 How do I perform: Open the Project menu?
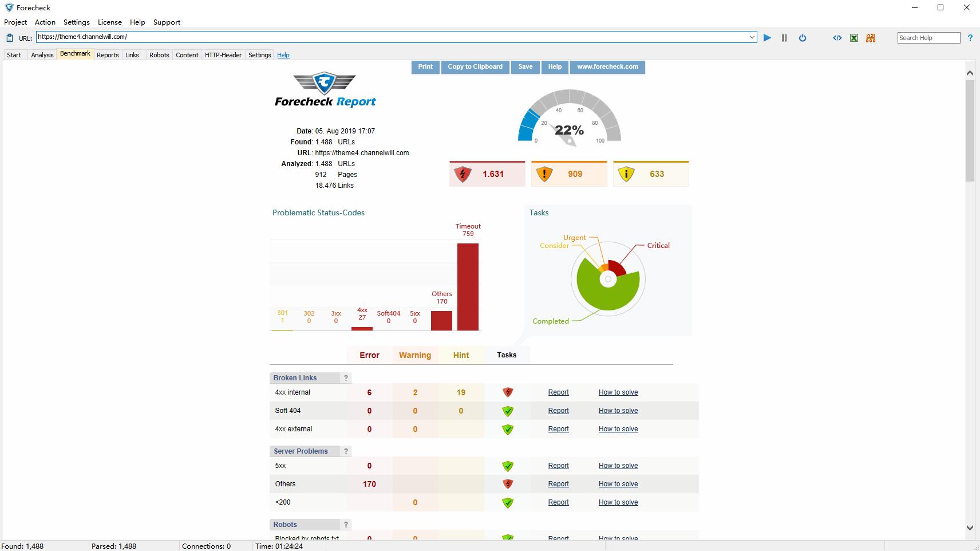15,22
